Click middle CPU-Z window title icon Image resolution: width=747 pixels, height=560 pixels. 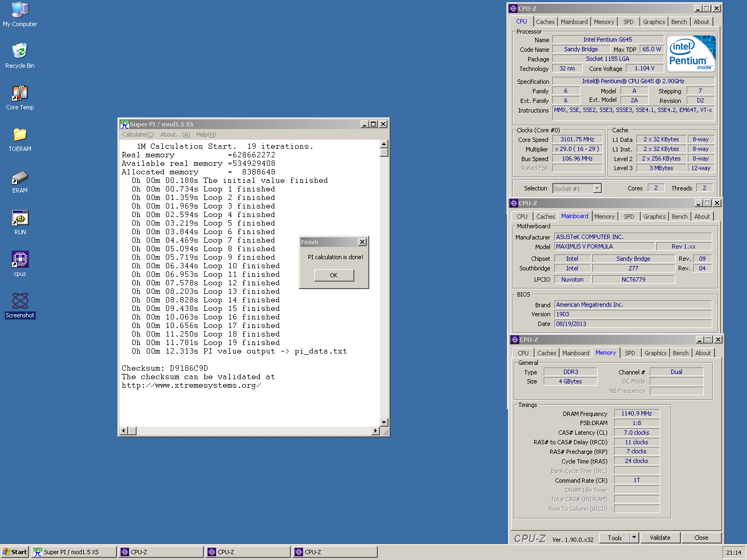[x=514, y=203]
